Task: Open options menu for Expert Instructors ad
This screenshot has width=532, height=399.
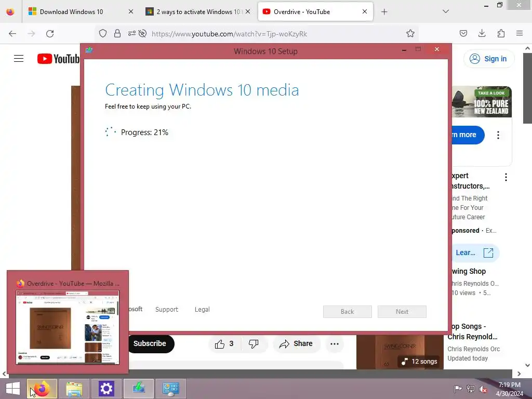Action: (506, 177)
